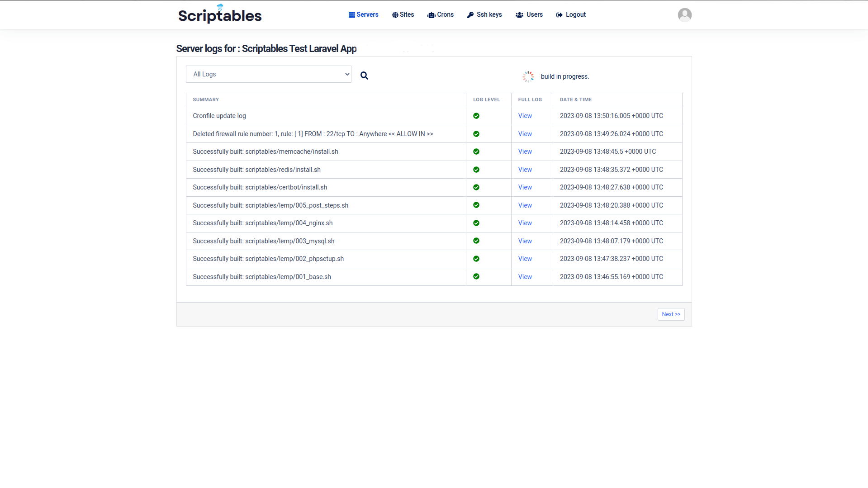Click green check icon for Cronfile update log

click(x=476, y=116)
